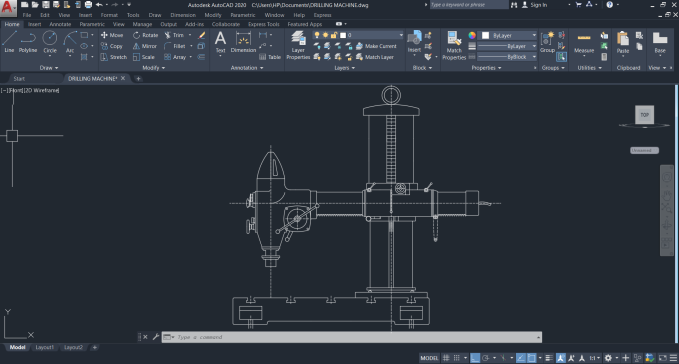Image resolution: width=679 pixels, height=364 pixels.
Task: Switch to the Annotate ribbon tab
Action: 60,24
